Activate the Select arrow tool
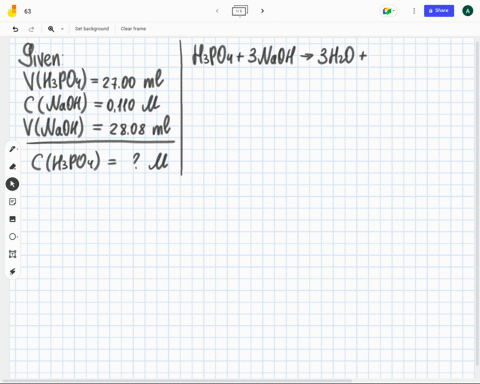This screenshot has width=480, height=384. pyautogui.click(x=12, y=184)
